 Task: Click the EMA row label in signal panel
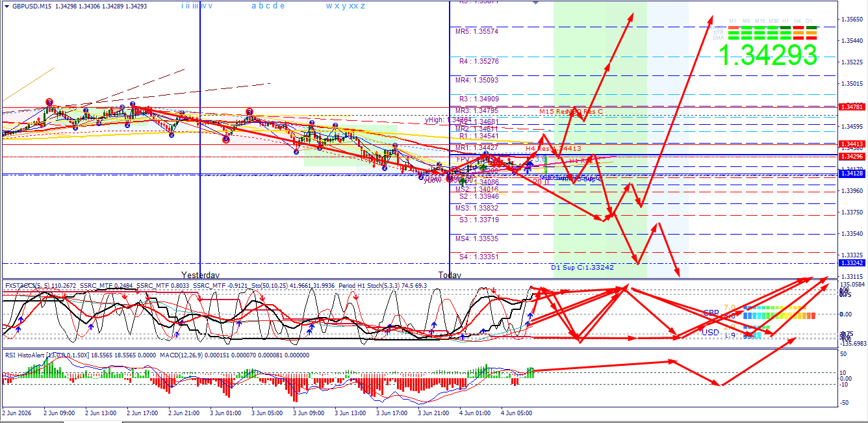(x=719, y=38)
